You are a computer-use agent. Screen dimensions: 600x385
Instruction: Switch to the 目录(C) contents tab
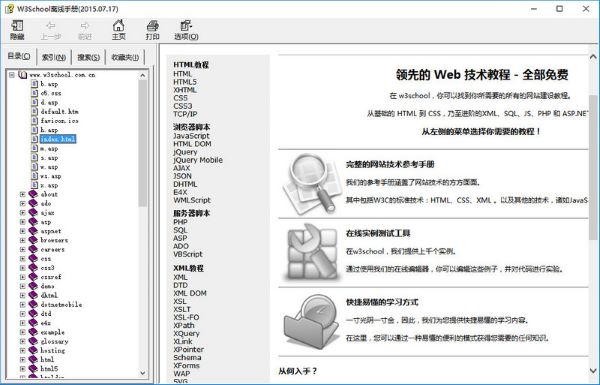pos(19,56)
